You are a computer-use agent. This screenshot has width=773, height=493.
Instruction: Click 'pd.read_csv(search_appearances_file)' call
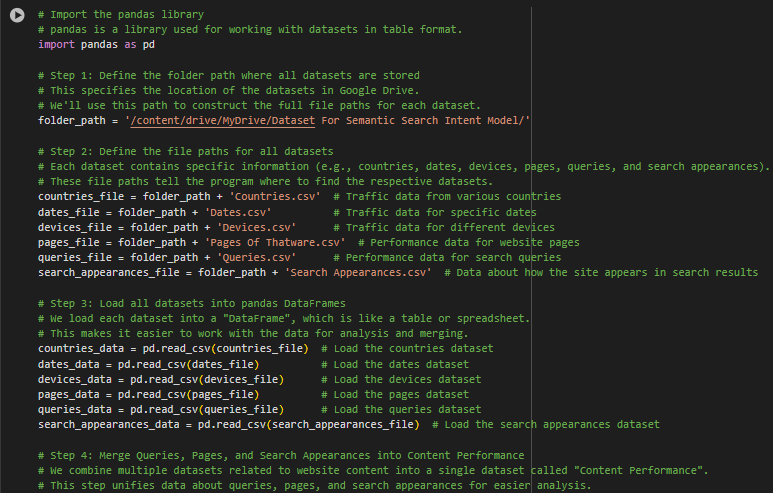(x=309, y=424)
